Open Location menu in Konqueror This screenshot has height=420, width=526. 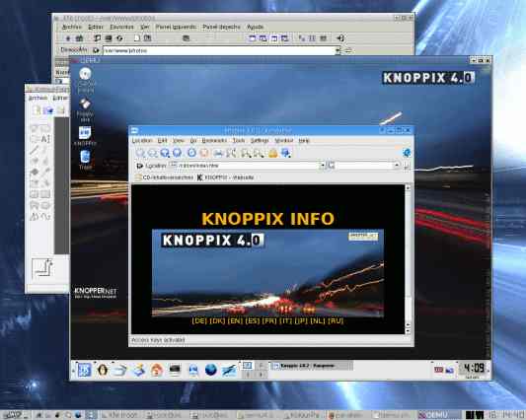coord(142,140)
